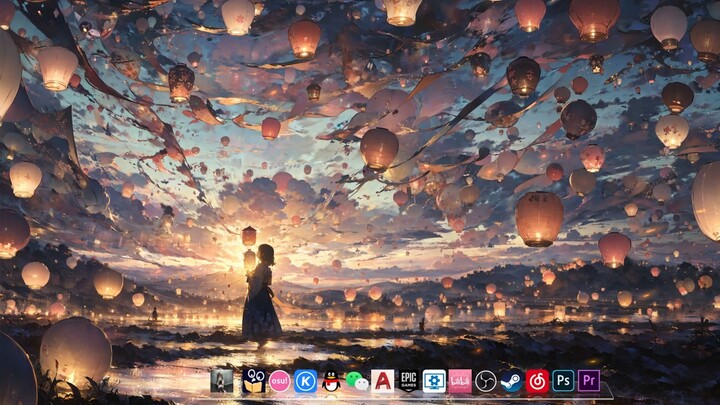Launch the pink bilibili icon
This screenshot has height=405, width=720.
460,381
